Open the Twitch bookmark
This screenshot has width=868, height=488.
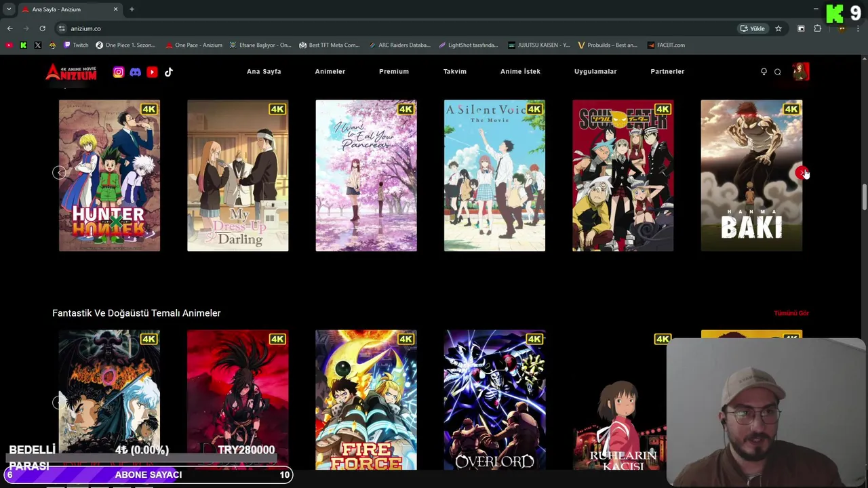click(x=76, y=45)
